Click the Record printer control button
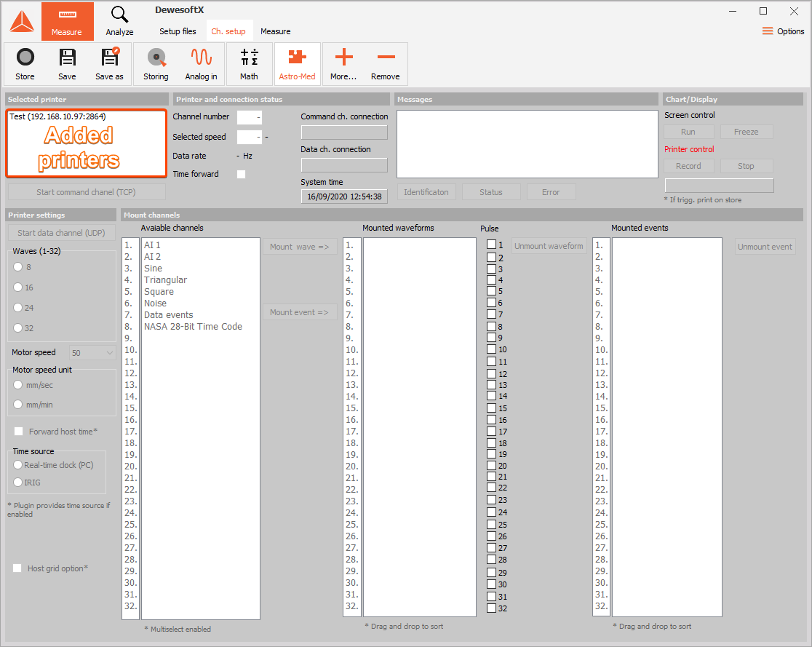 pos(689,166)
